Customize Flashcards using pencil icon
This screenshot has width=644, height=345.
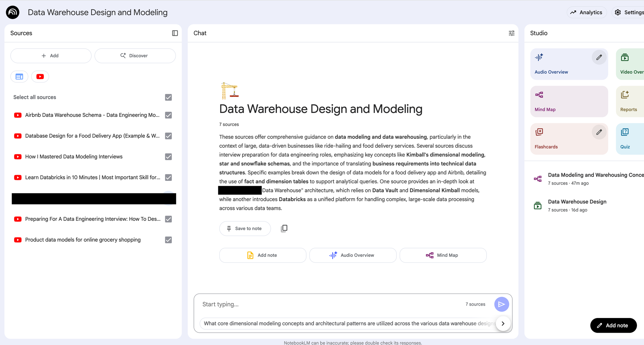599,132
